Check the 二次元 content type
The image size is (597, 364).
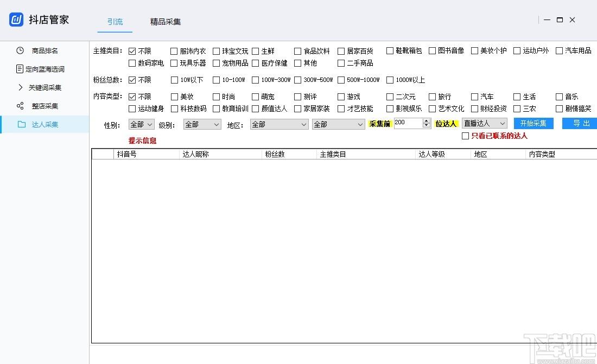pyautogui.click(x=390, y=97)
